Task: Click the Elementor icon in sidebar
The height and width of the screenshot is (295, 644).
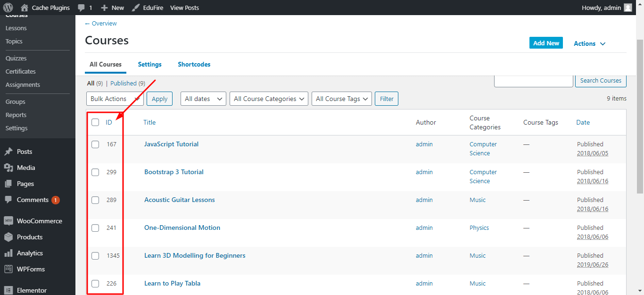Action: (x=8, y=290)
